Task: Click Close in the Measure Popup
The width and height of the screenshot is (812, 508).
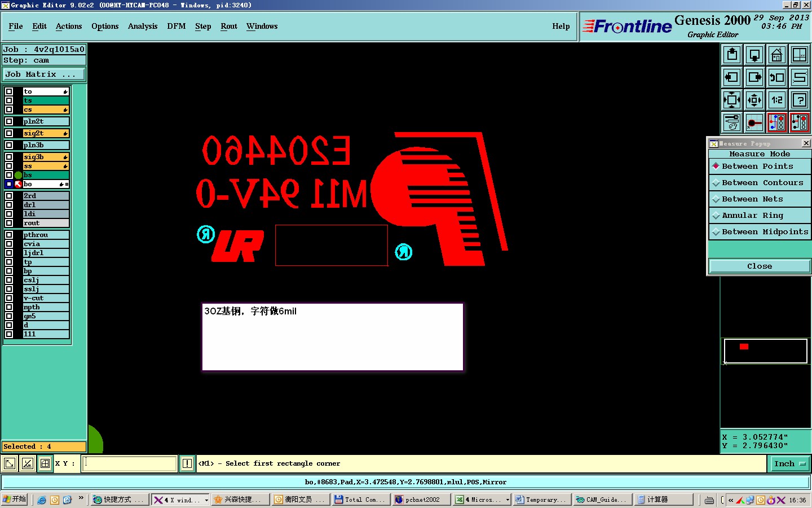Action: click(x=760, y=266)
